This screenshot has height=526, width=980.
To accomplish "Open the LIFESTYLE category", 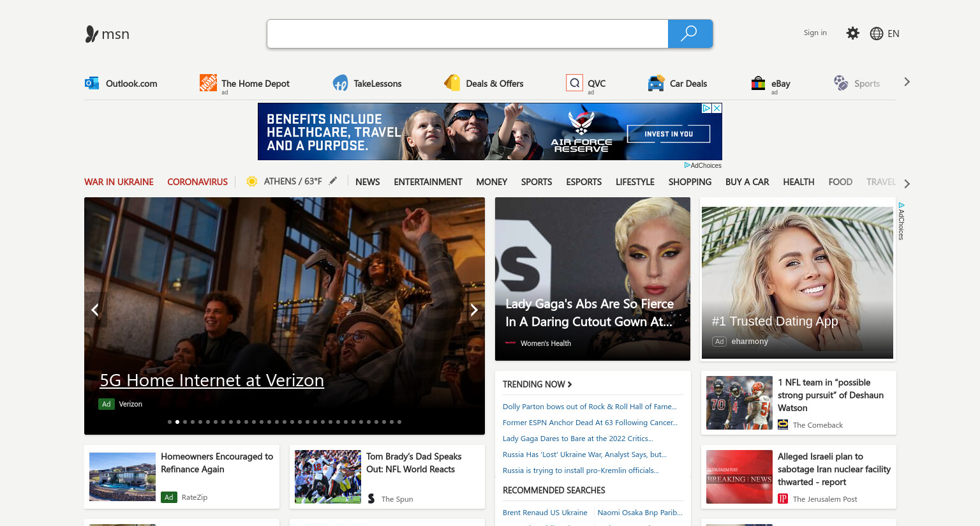I will click(x=635, y=182).
